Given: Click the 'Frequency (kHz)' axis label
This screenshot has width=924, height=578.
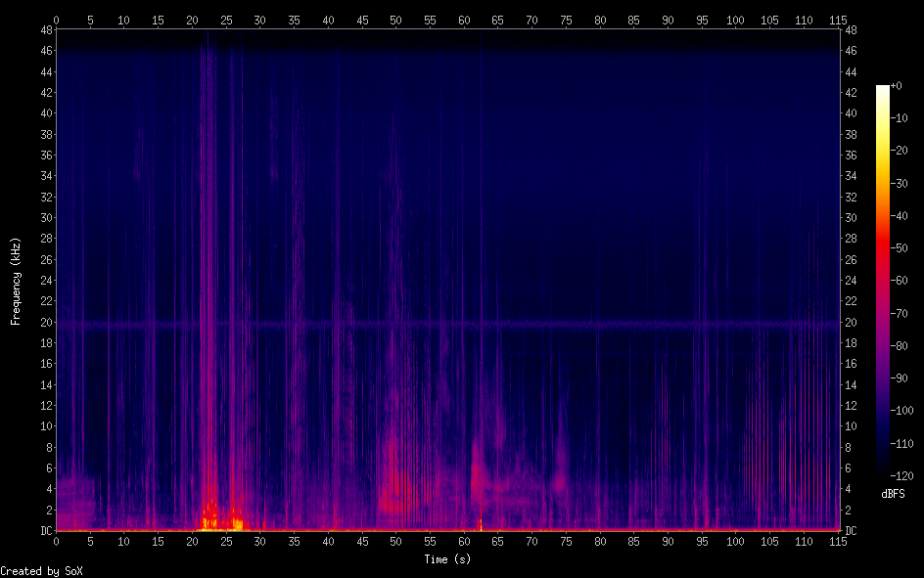Looking at the screenshot, I should coord(16,281).
